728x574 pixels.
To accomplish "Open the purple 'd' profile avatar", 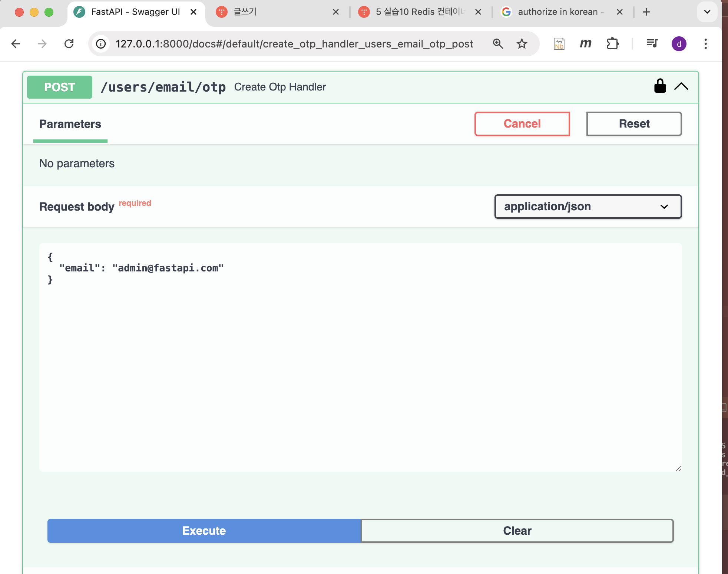I will click(679, 44).
